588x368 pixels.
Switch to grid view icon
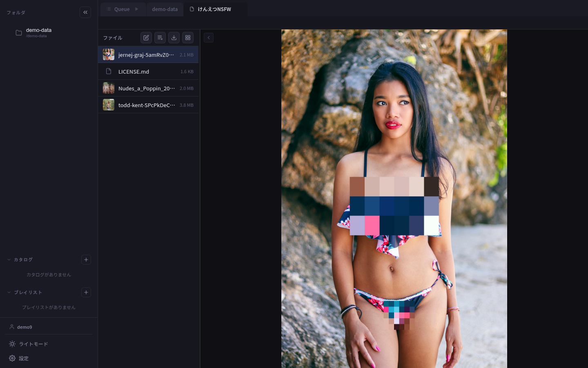[x=188, y=38]
